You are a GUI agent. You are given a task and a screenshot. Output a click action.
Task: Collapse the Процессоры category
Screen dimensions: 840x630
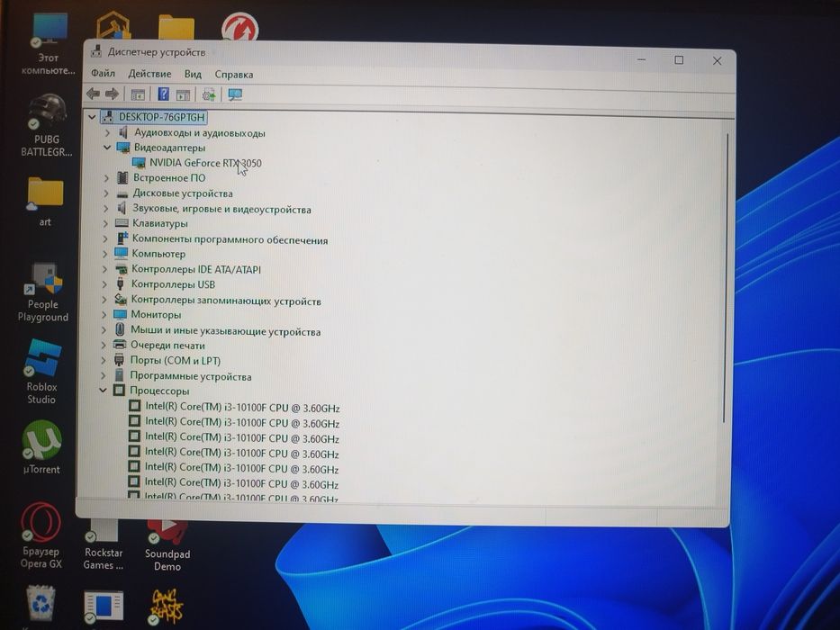103,391
